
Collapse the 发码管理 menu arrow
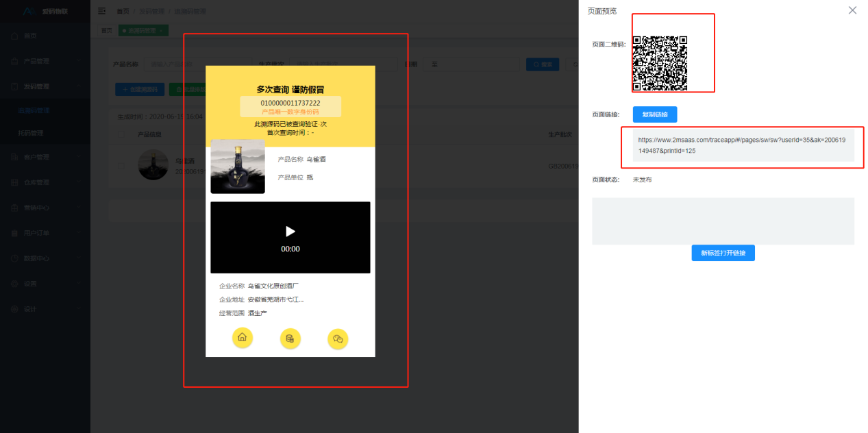79,86
